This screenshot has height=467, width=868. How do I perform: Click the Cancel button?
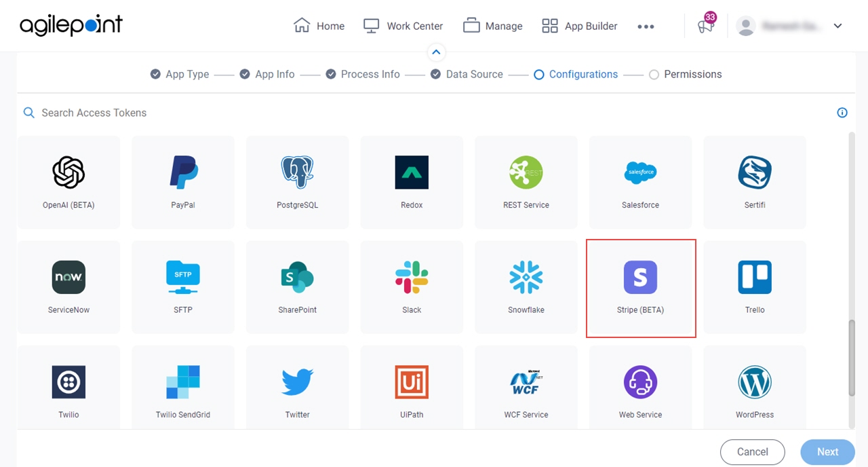click(x=753, y=452)
